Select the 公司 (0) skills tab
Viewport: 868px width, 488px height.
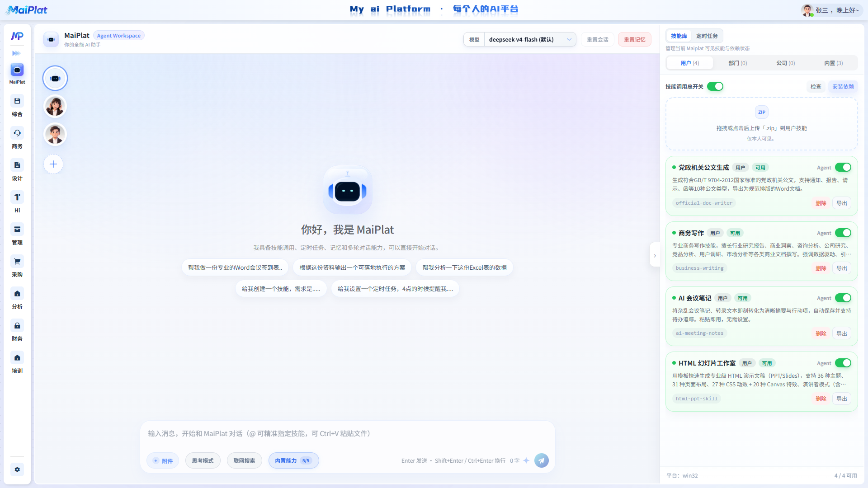785,63
